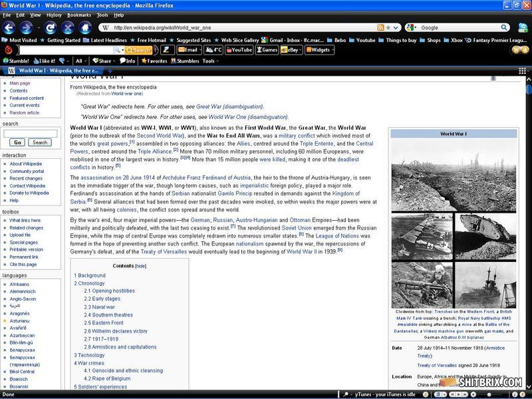
Task: Click the Stumblers toolbar item
Action: 185,61
